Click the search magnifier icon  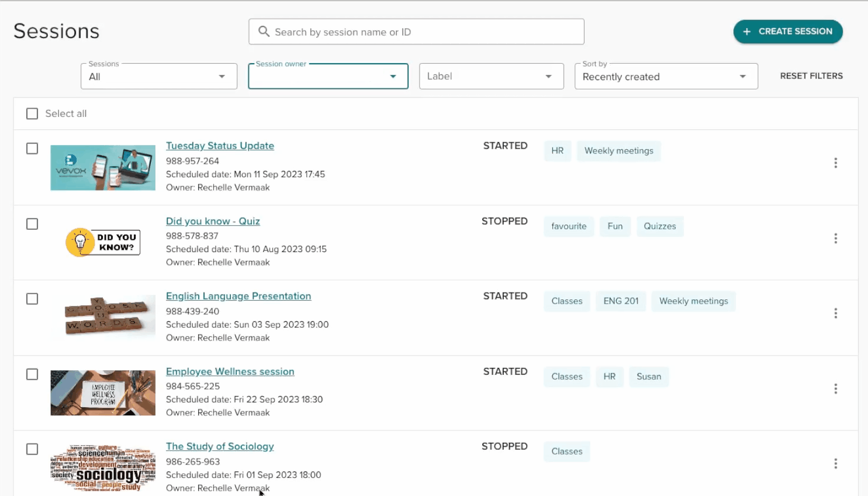click(x=264, y=32)
